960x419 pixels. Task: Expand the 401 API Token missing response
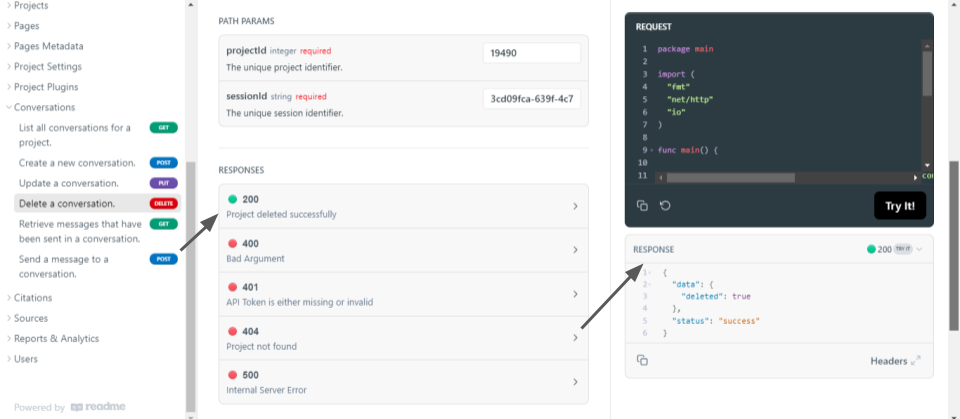click(403, 295)
